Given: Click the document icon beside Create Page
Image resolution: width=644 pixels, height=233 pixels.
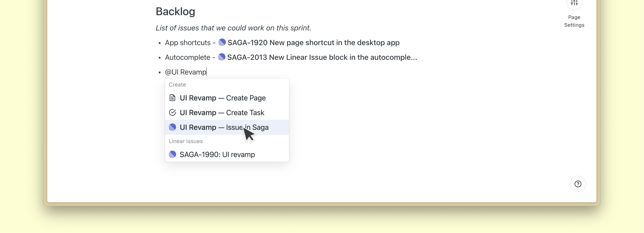Looking at the screenshot, I should tap(172, 98).
